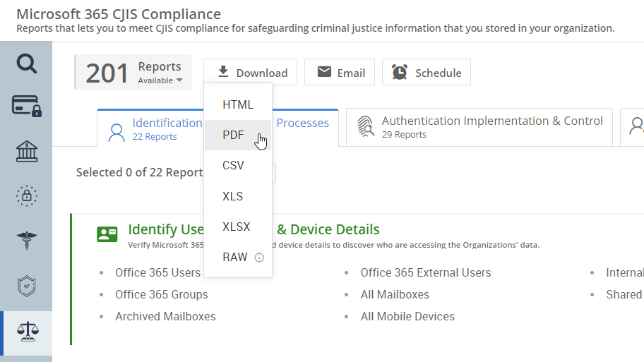Click the Email button
Viewport: 644px width, 362px height.
coord(340,73)
